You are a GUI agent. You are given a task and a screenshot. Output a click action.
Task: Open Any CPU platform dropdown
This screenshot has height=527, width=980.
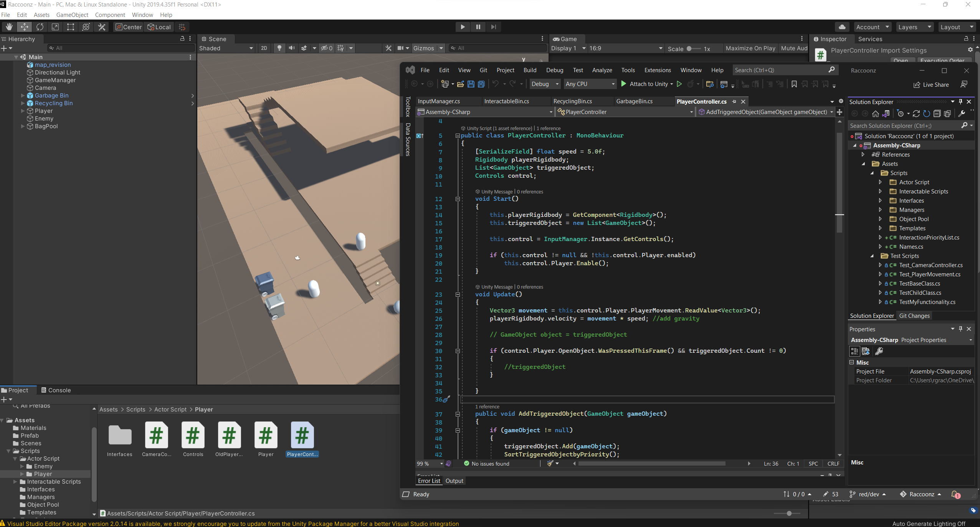click(590, 84)
